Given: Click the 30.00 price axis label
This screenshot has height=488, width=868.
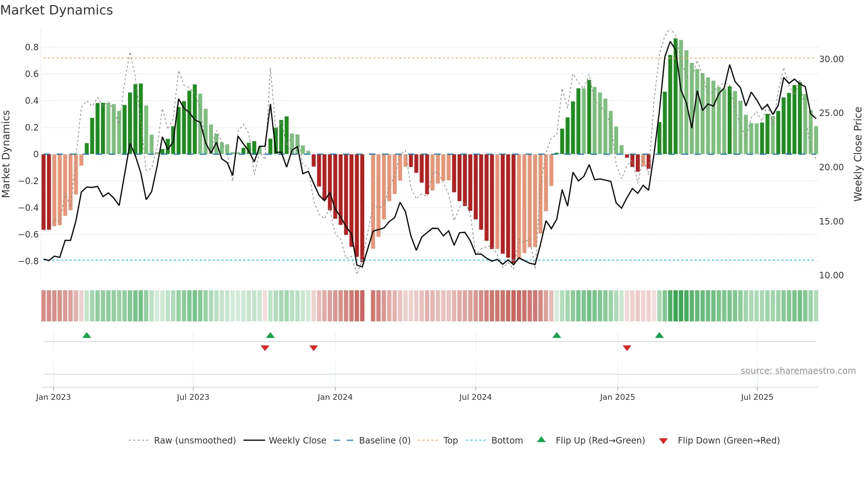Looking at the screenshot, I should coord(831,59).
